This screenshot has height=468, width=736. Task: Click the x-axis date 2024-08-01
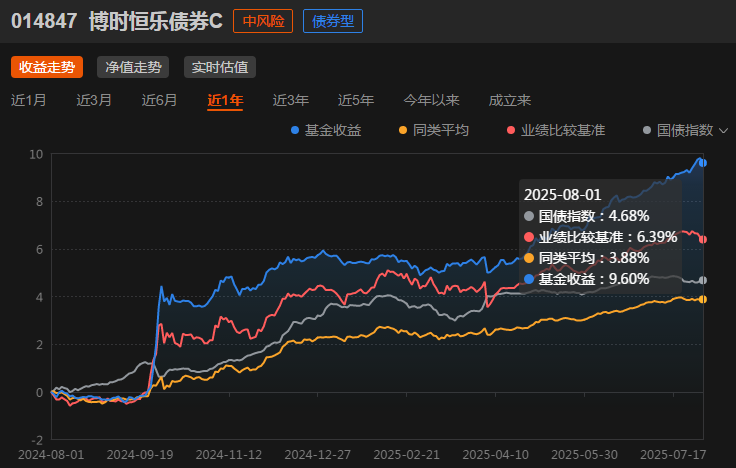[51, 455]
